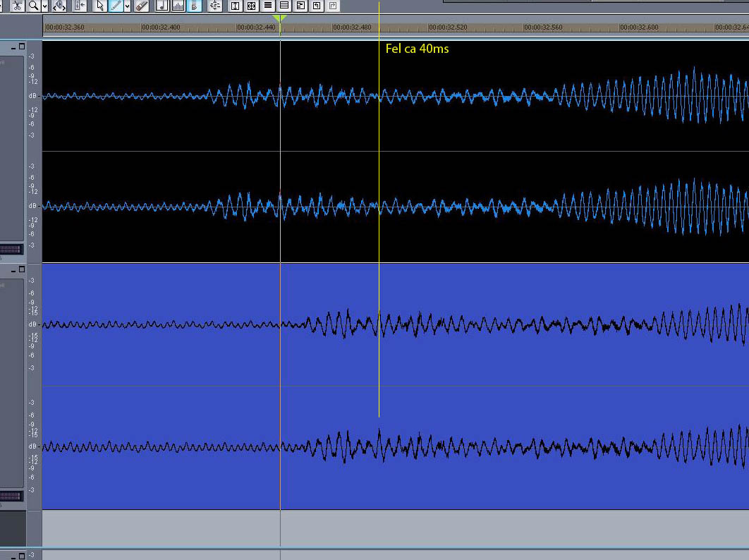Screen dimensions: 749x560
Task: Choose the arrow pointer selection tool
Action: click(x=100, y=6)
